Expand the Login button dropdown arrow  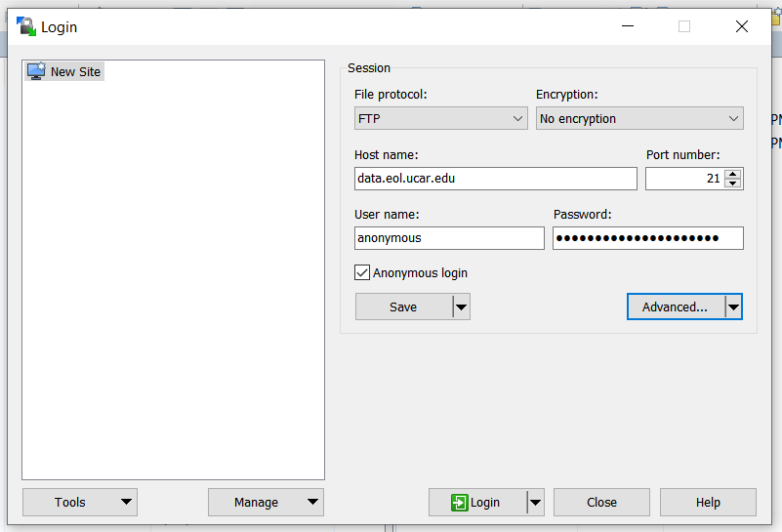point(536,502)
